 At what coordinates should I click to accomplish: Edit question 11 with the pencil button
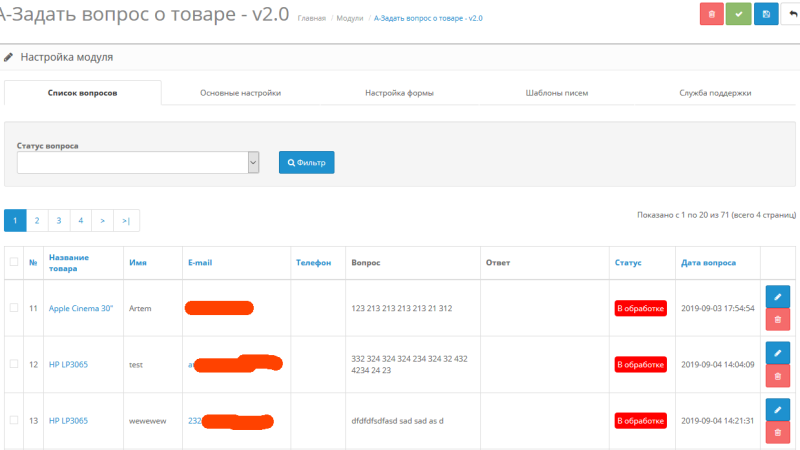[778, 297]
